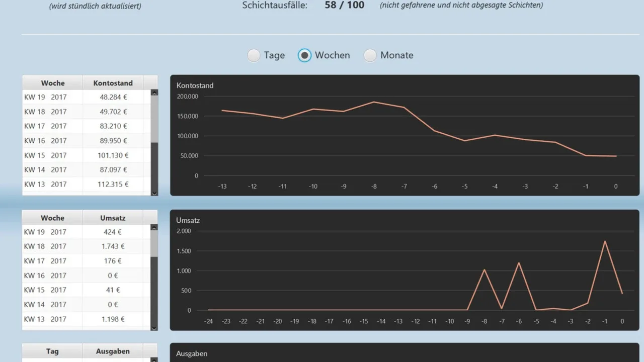Click scroll-down arrow of Kontostand table
This screenshot has height=362, width=644.
pyautogui.click(x=154, y=193)
